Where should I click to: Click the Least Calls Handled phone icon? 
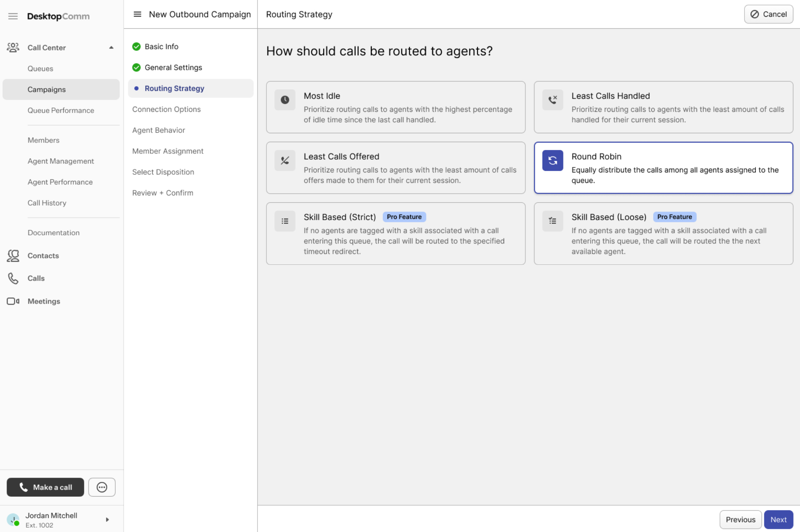click(552, 100)
